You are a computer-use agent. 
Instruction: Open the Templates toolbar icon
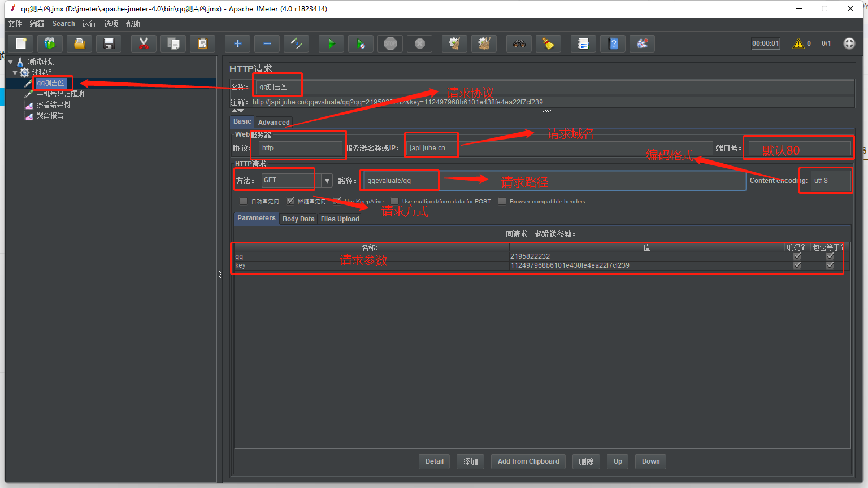tap(50, 43)
